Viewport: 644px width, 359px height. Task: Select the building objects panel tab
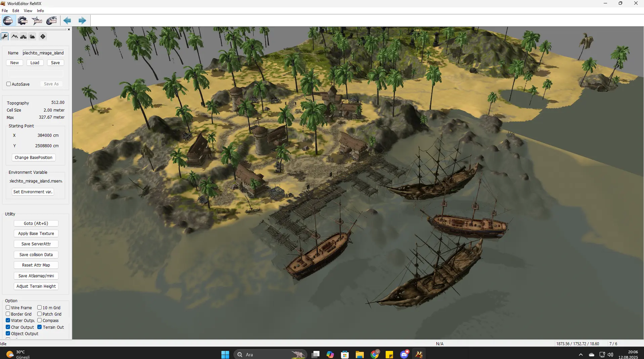coord(23,36)
